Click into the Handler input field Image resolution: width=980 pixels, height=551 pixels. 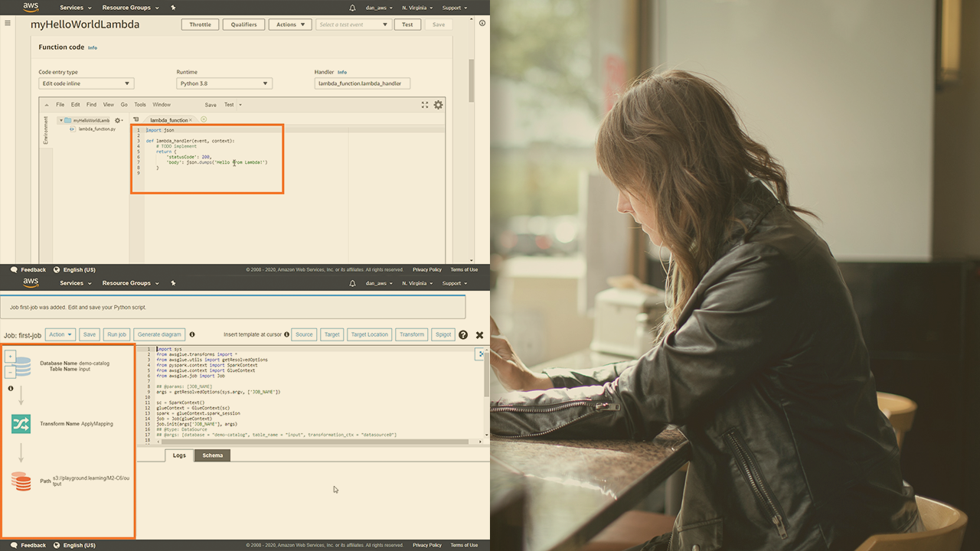pos(362,83)
